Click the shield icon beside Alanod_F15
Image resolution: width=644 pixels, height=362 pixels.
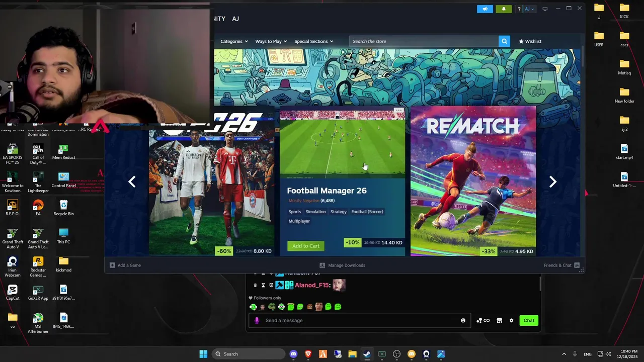click(271, 285)
